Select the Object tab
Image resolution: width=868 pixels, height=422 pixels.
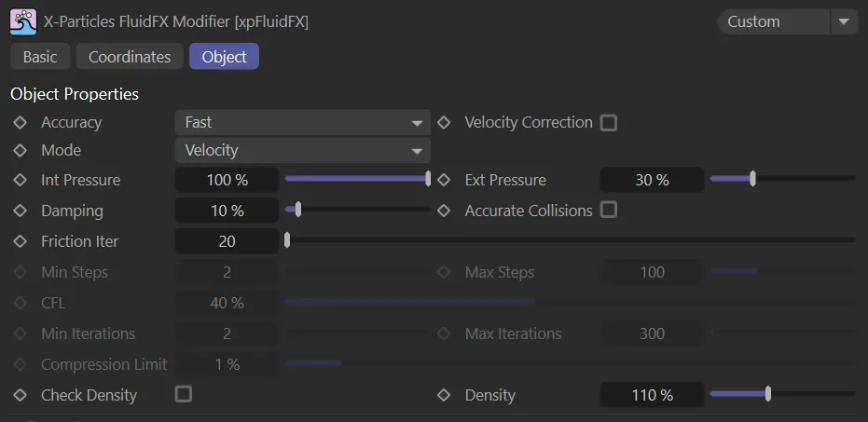[224, 57]
